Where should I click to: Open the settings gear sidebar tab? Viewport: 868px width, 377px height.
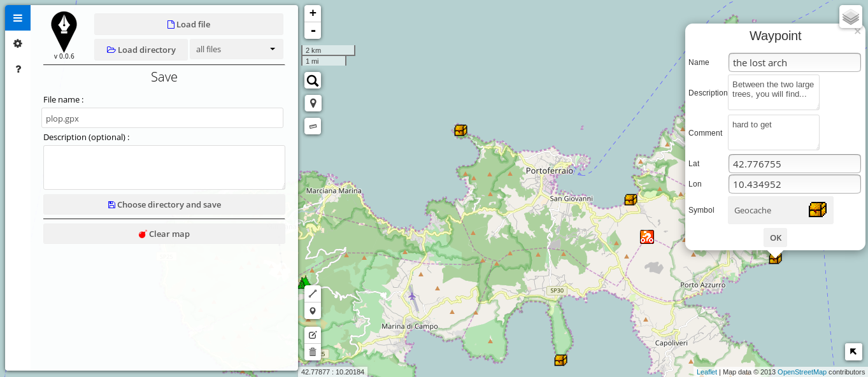click(x=18, y=43)
